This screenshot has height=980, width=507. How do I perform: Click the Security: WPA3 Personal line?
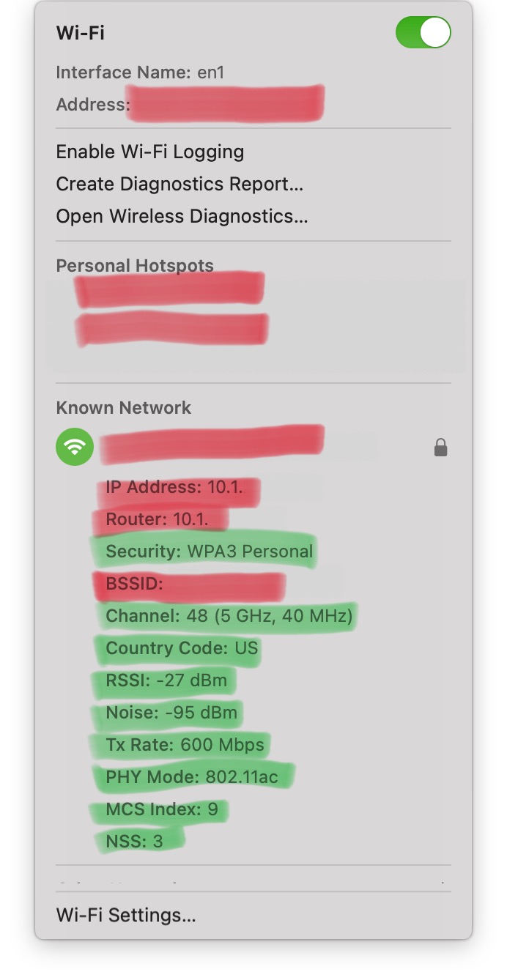(209, 552)
